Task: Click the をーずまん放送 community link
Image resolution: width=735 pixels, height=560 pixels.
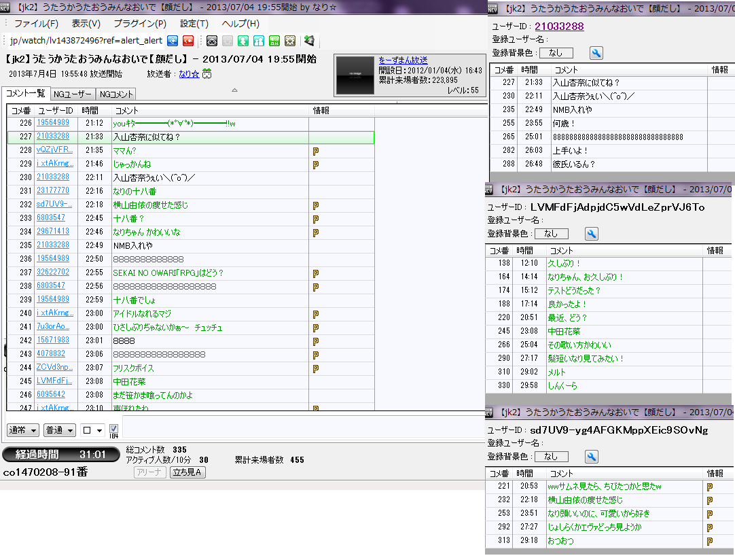Action: coord(403,60)
